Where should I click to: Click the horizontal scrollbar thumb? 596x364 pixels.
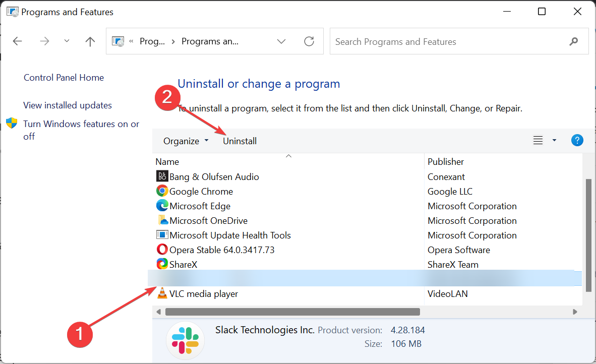point(292,312)
